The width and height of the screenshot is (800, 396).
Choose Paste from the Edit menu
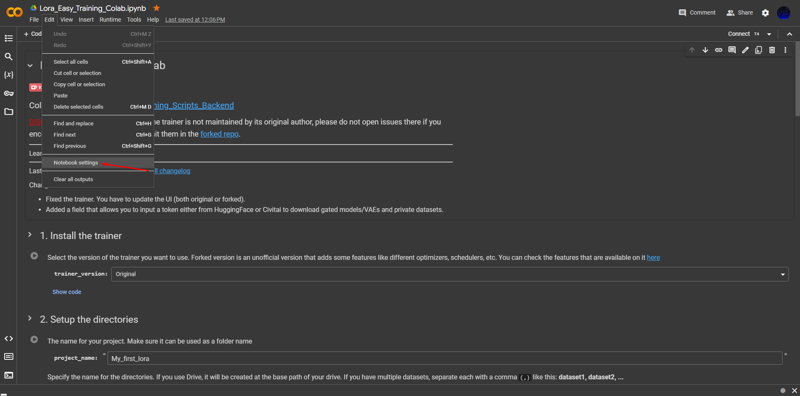coord(98,95)
